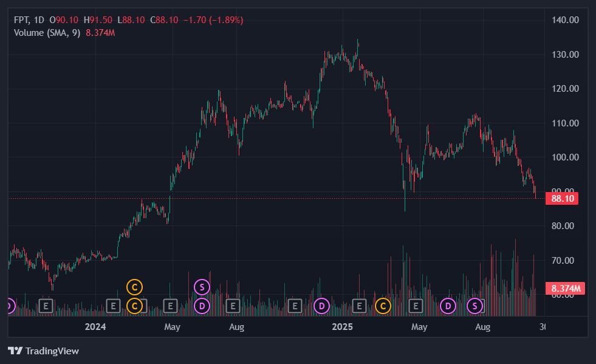Click the red 88.10 current price label

[561, 198]
